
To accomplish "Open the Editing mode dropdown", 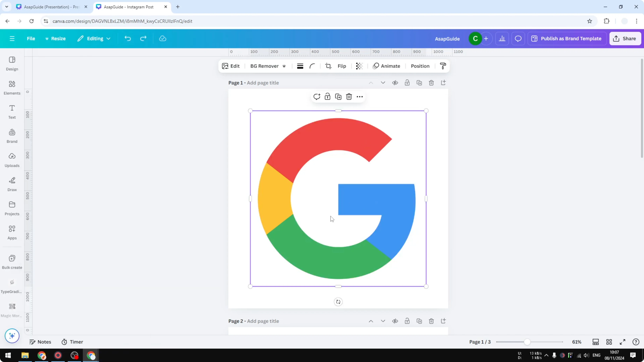I will [94, 38].
